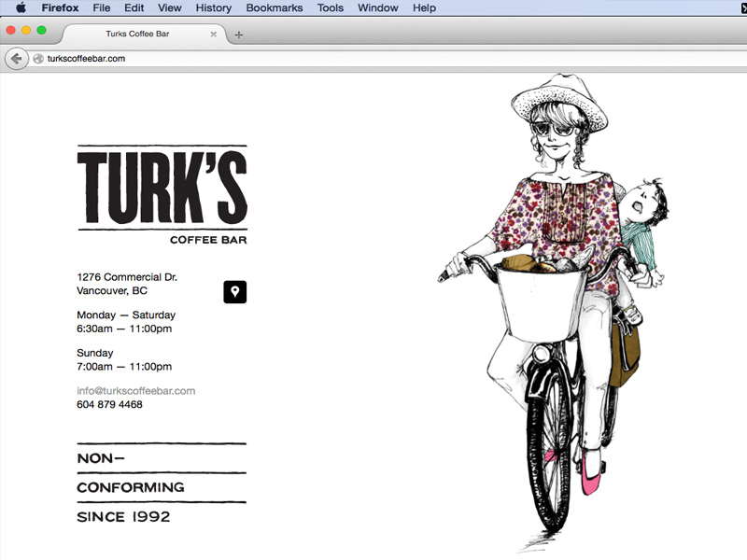Maximize the window with green button
747x560 pixels.
tap(41, 31)
